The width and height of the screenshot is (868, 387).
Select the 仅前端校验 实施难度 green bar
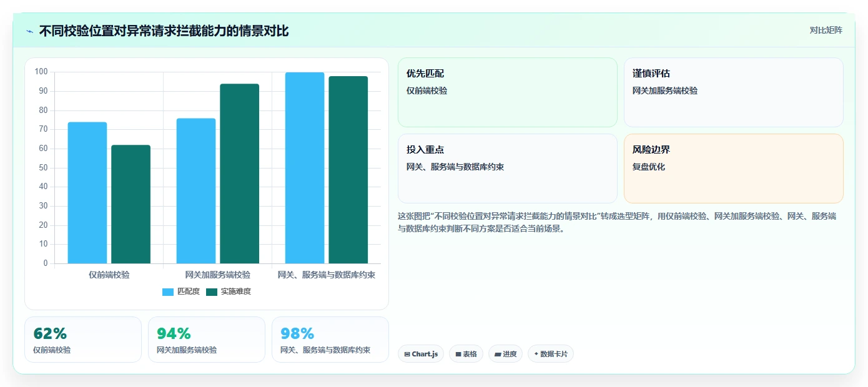[x=131, y=204]
